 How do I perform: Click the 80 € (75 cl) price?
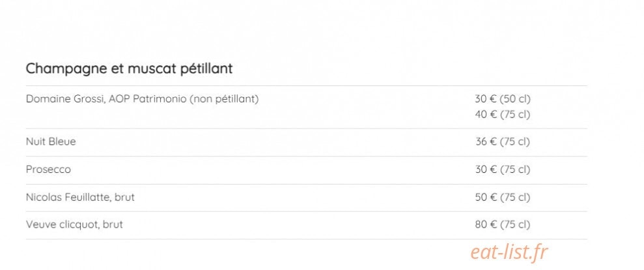click(x=503, y=225)
